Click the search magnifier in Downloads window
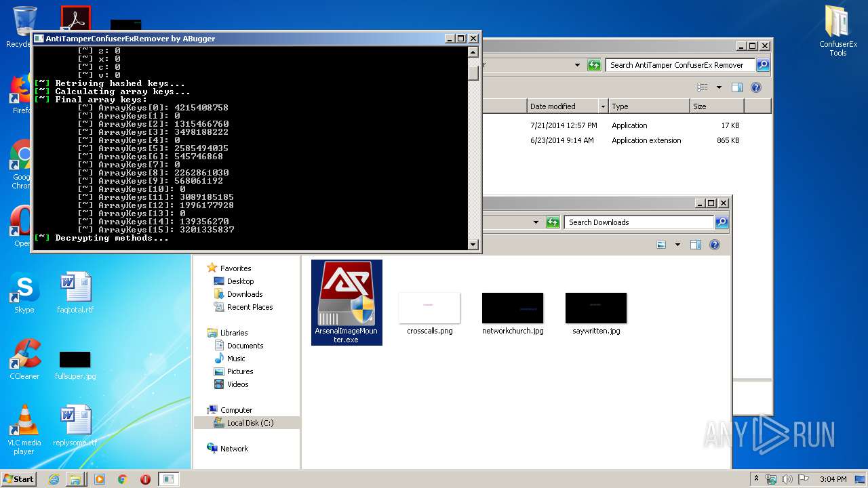This screenshot has height=488, width=868. 722,222
